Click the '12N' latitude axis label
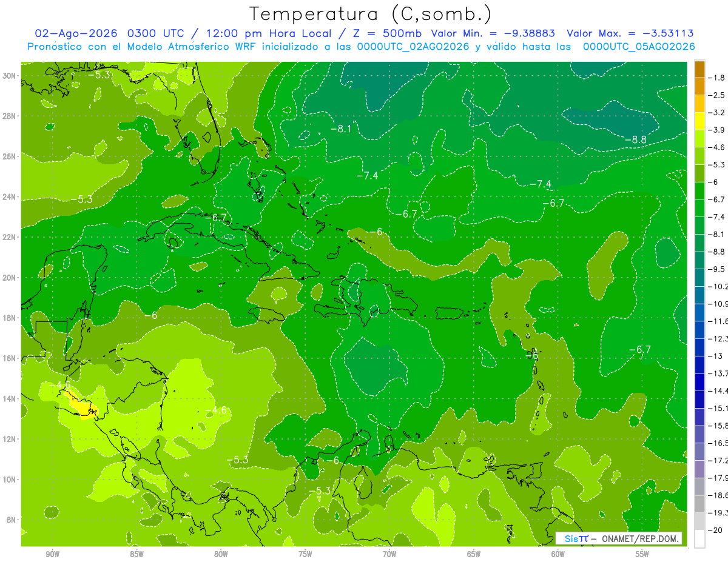Screen dimensions: 728x562 click(10, 439)
